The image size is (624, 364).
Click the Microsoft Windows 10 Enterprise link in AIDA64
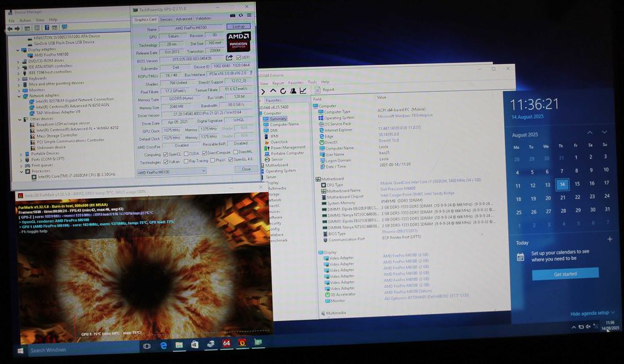405,116
